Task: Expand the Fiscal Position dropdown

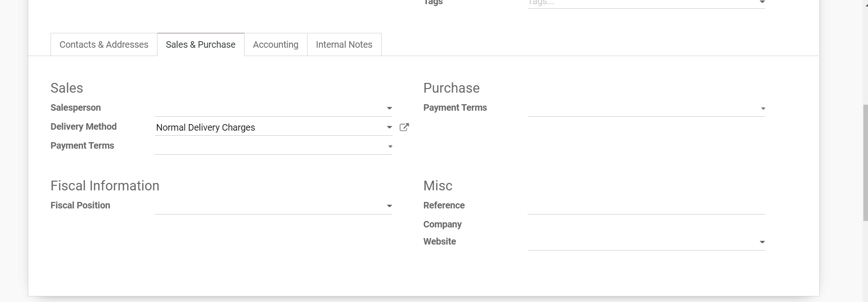Action: [x=390, y=206]
